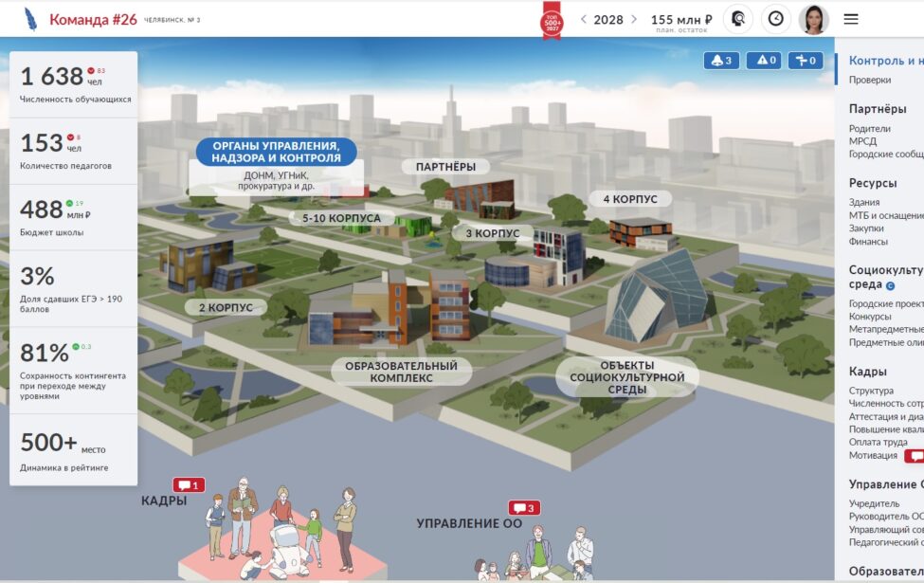
Task: Click the signpost badge showing 0
Action: tap(806, 61)
